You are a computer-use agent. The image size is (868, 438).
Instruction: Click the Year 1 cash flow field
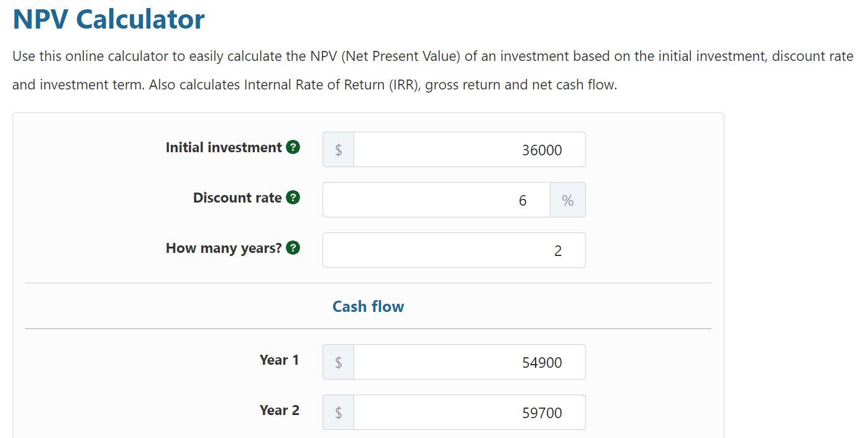coord(469,362)
